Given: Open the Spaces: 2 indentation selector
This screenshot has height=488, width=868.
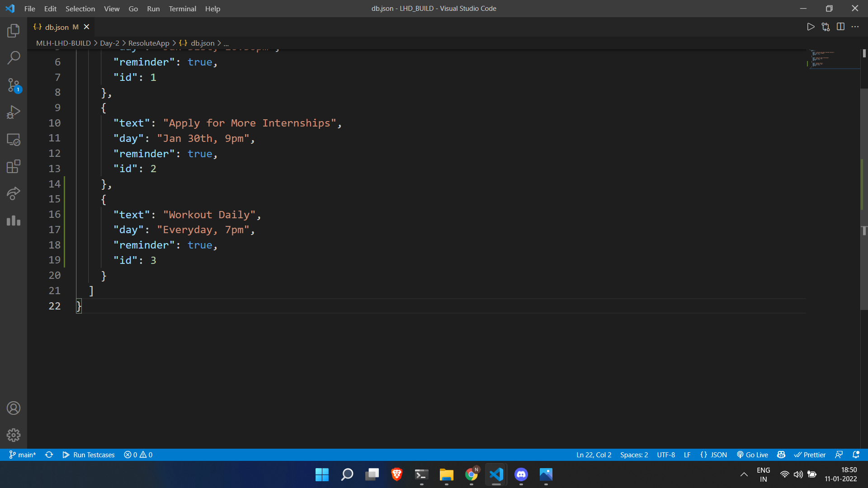Looking at the screenshot, I should (x=634, y=455).
